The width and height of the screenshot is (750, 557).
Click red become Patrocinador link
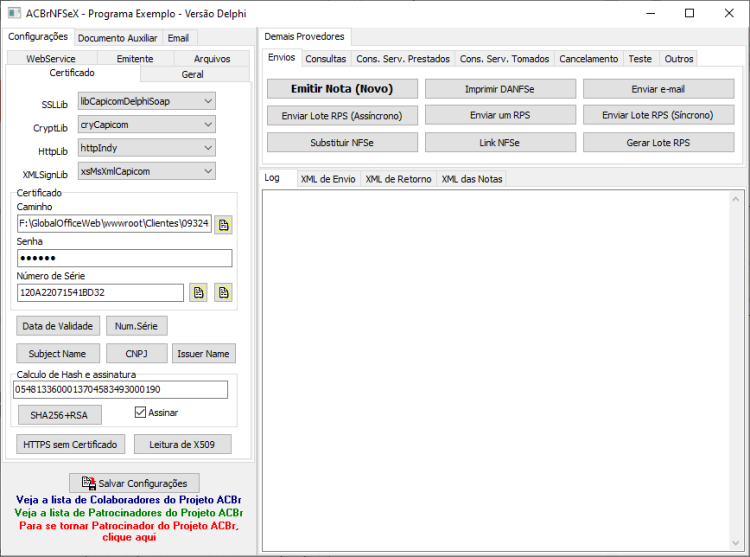(129, 531)
